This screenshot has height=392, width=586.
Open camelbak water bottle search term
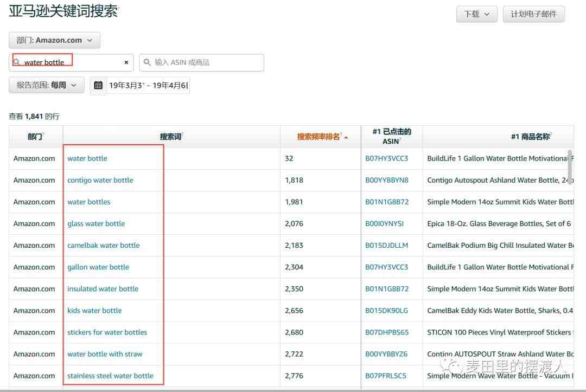click(x=104, y=245)
